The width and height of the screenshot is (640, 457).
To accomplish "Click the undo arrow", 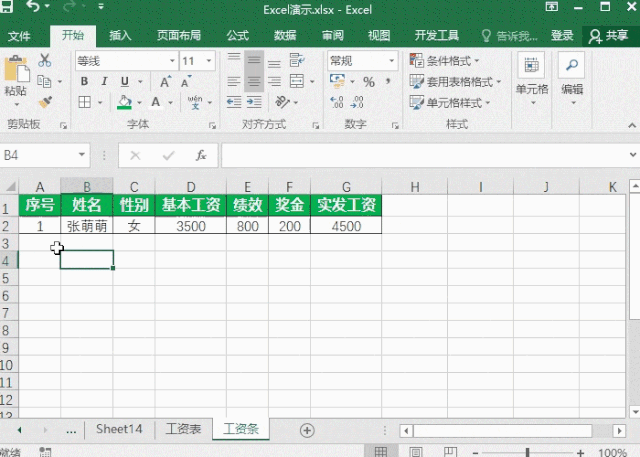I will click(33, 6).
